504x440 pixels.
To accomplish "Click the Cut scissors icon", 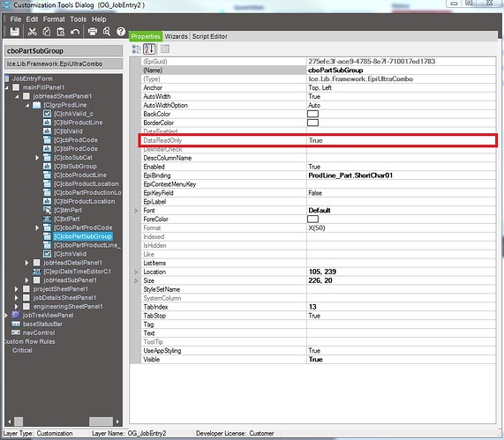I will [x=32, y=32].
